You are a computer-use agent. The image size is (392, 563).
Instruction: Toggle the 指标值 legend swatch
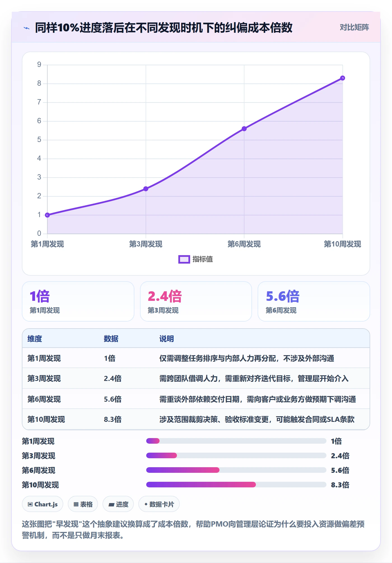(x=184, y=259)
